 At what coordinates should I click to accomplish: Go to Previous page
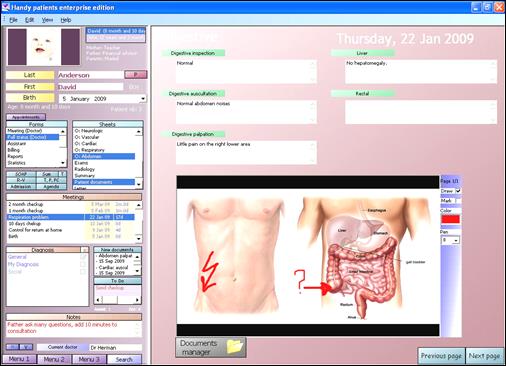point(441,356)
